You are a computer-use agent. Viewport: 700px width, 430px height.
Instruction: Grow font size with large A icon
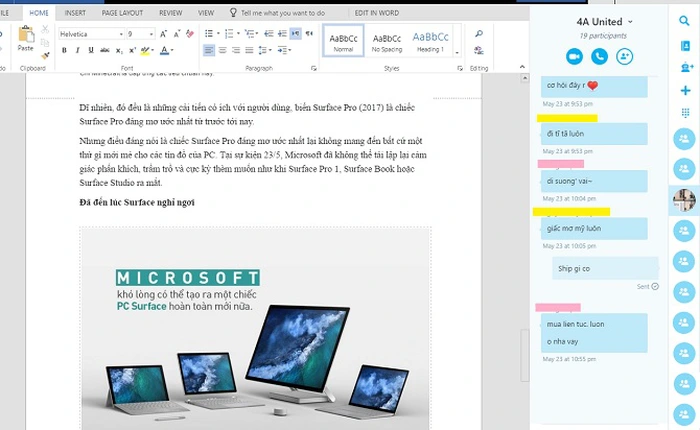point(163,34)
